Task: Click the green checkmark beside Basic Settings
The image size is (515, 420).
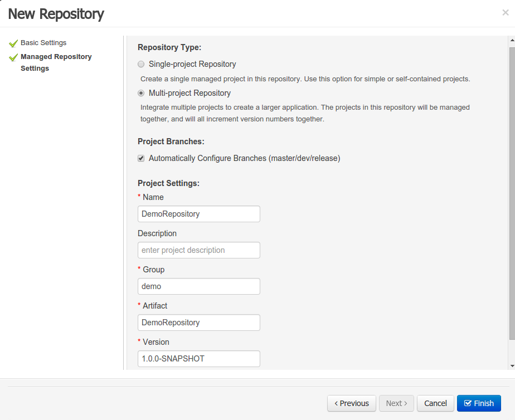Action: tap(13, 43)
